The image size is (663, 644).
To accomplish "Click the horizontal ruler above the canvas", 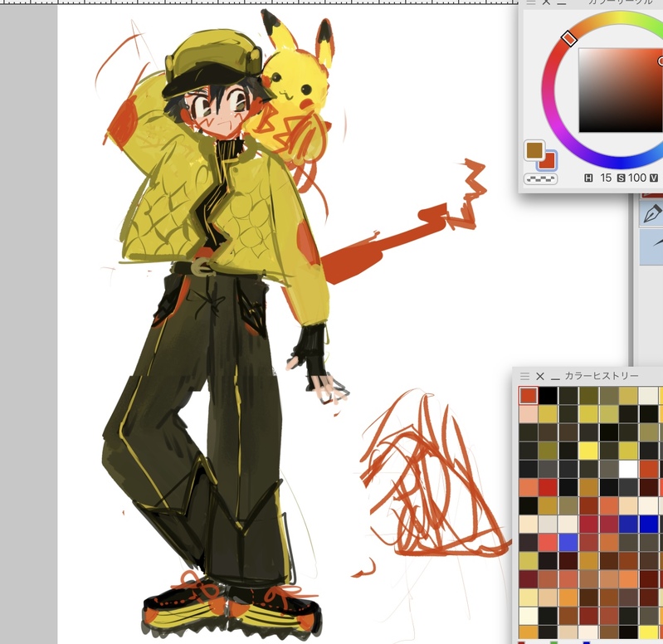I will pyautogui.click(x=259, y=2).
